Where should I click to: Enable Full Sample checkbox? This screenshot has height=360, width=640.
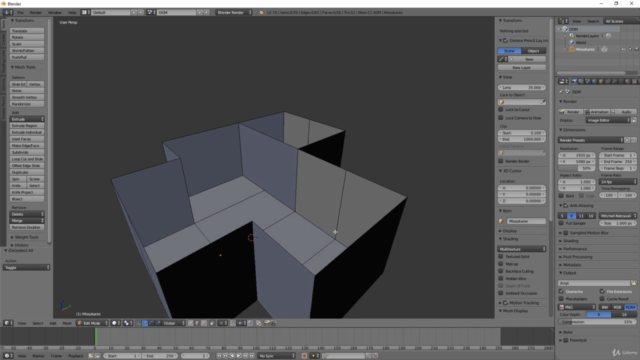coord(561,223)
